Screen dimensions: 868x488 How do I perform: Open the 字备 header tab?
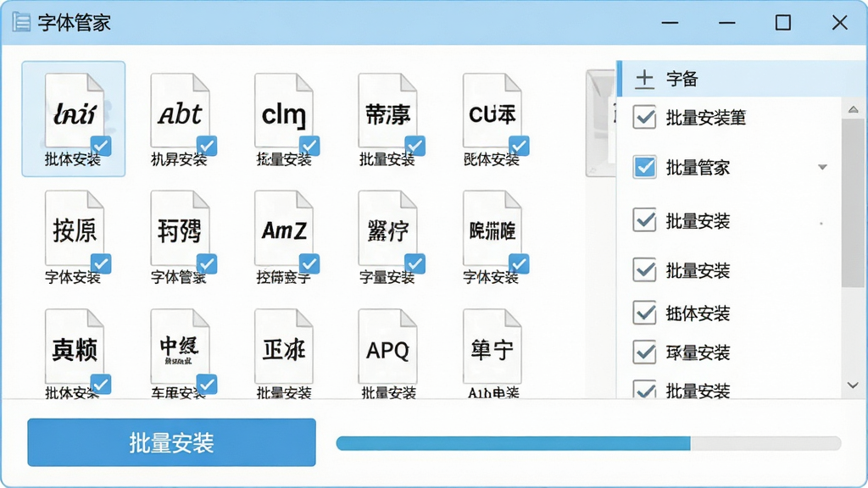tap(742, 79)
